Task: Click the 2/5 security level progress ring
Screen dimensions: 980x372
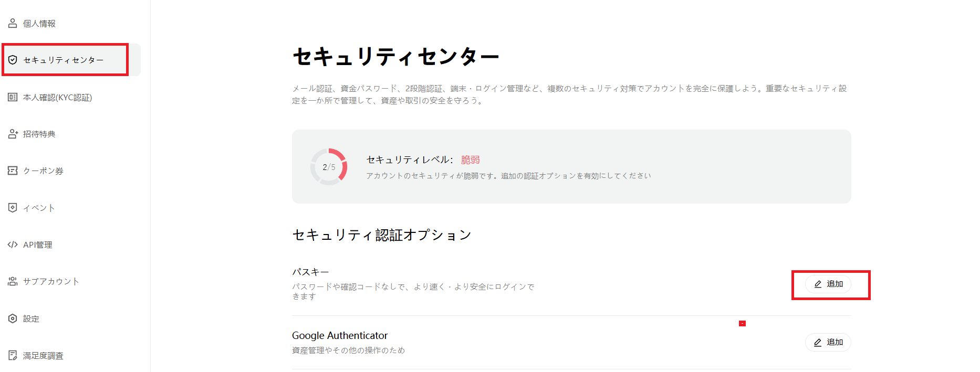Action: [x=329, y=167]
